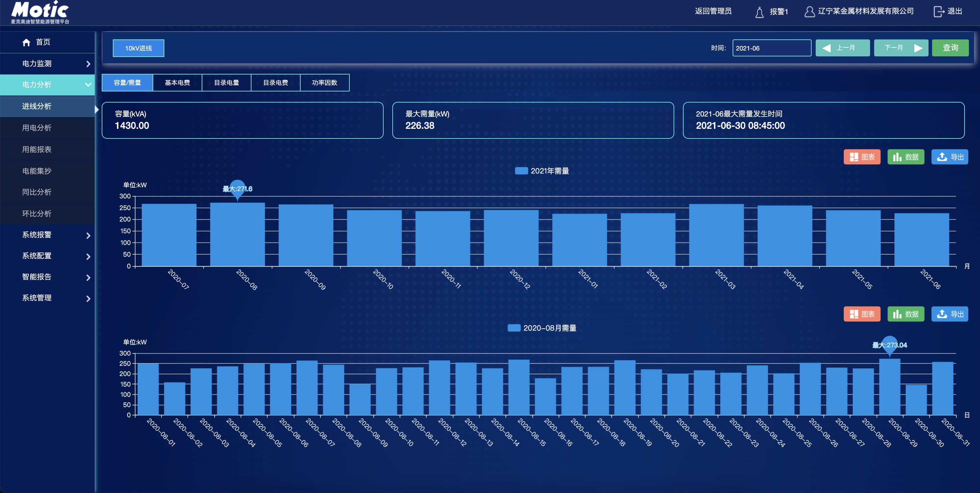Click the 查询 query button
The image size is (980, 493).
(x=950, y=48)
